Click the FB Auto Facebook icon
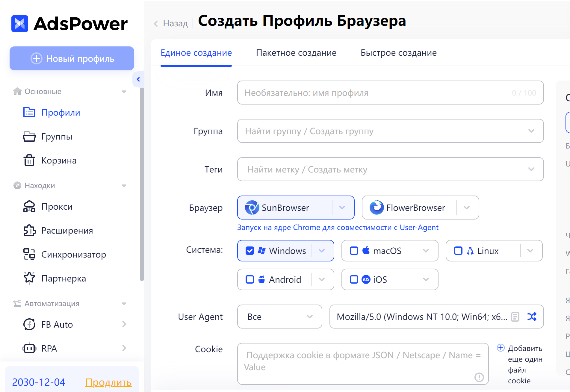570x392 pixels. [29, 324]
